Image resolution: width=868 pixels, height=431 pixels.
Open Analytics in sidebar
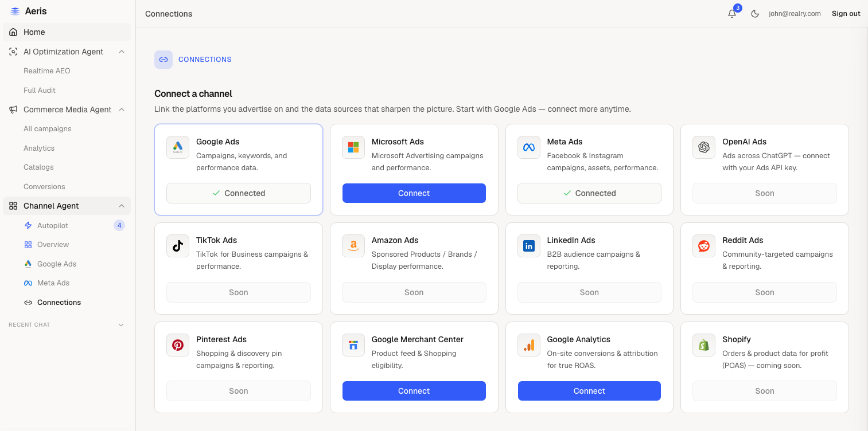[x=39, y=148]
